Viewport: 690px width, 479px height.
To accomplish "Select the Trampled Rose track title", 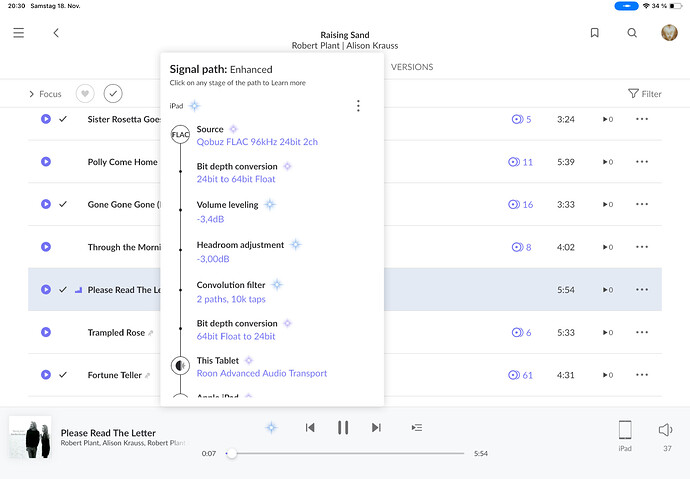I will coord(116,333).
